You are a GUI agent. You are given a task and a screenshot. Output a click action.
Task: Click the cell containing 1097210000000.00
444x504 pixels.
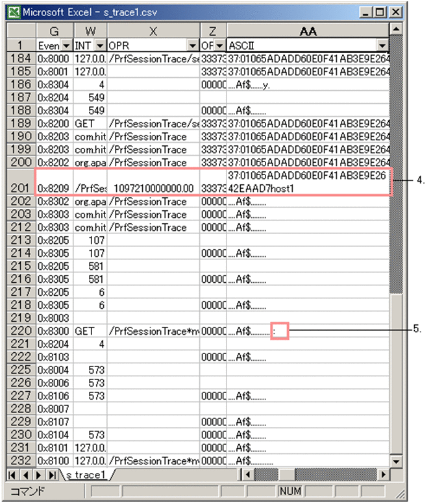[x=153, y=188]
